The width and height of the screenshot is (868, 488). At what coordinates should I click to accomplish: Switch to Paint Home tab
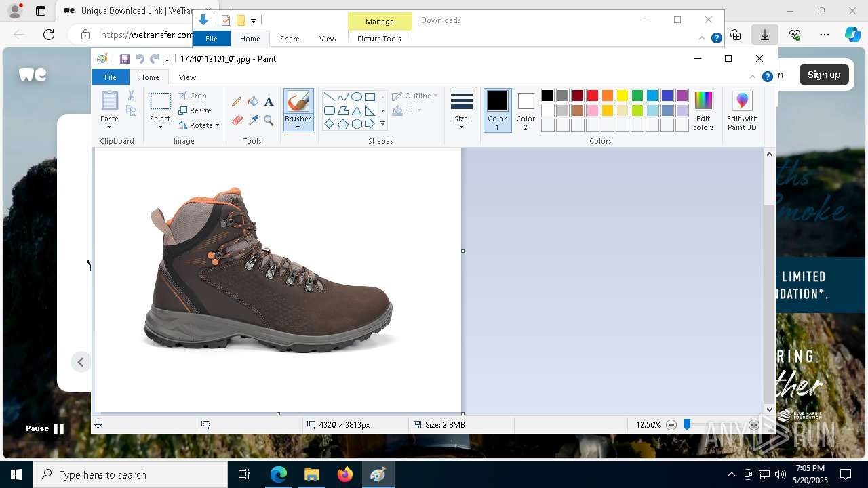(149, 77)
